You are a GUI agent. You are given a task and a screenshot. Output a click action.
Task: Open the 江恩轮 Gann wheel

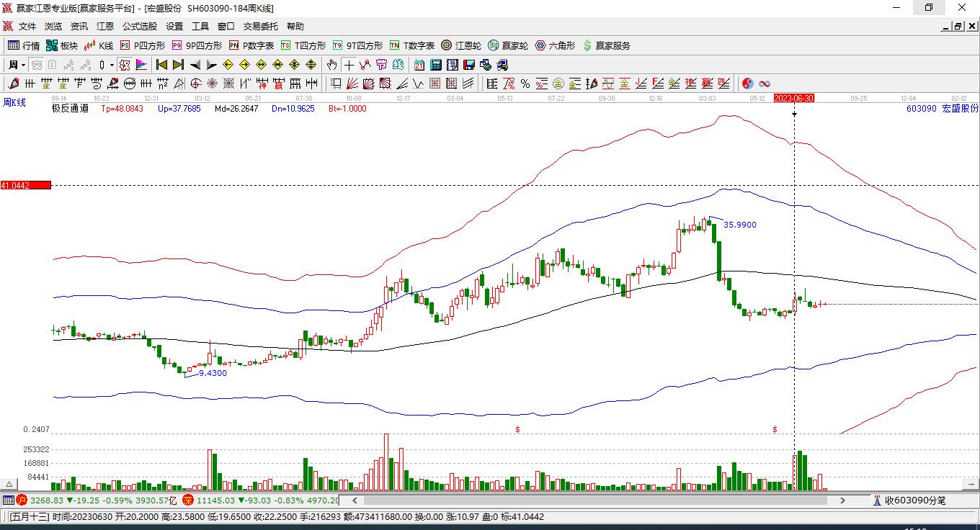click(461, 45)
